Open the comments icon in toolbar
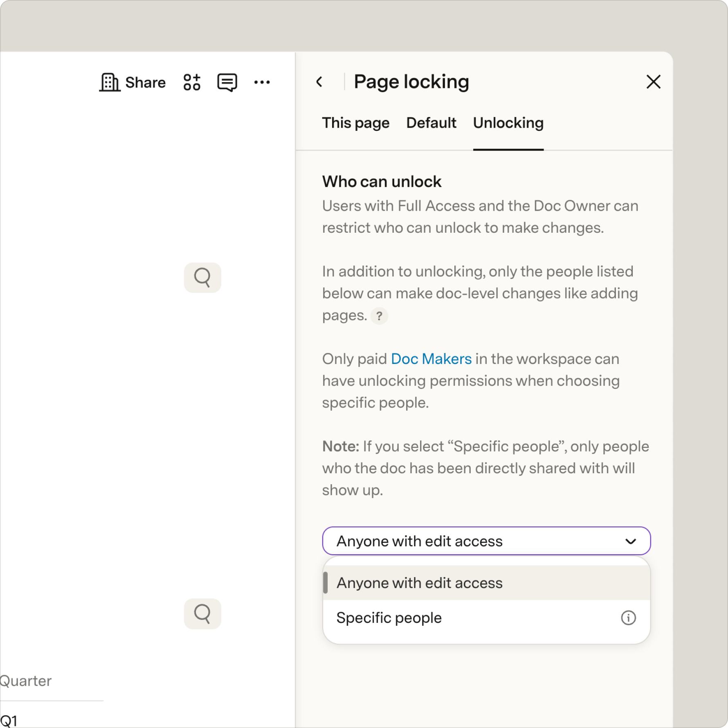The width and height of the screenshot is (728, 728). (227, 83)
